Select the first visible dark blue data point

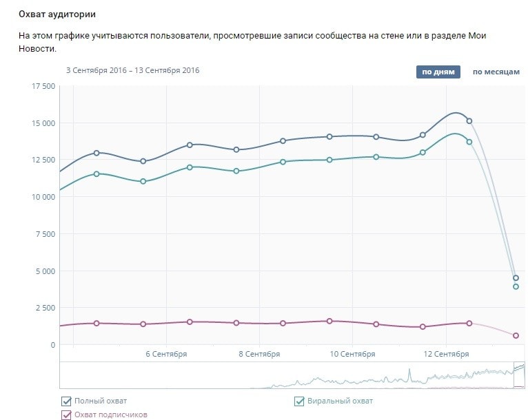click(x=97, y=153)
